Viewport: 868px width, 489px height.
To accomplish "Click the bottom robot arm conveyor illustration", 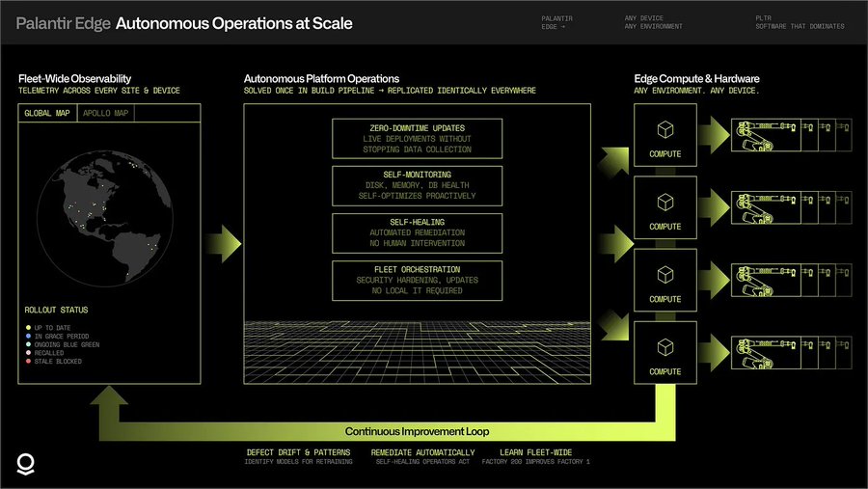I will 791,353.
